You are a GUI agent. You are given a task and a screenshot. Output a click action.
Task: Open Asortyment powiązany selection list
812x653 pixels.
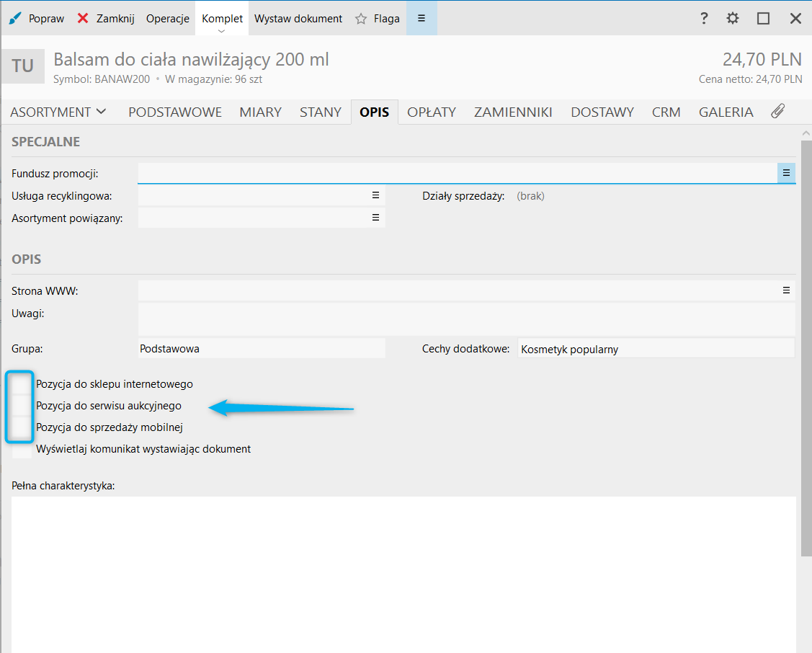click(375, 218)
